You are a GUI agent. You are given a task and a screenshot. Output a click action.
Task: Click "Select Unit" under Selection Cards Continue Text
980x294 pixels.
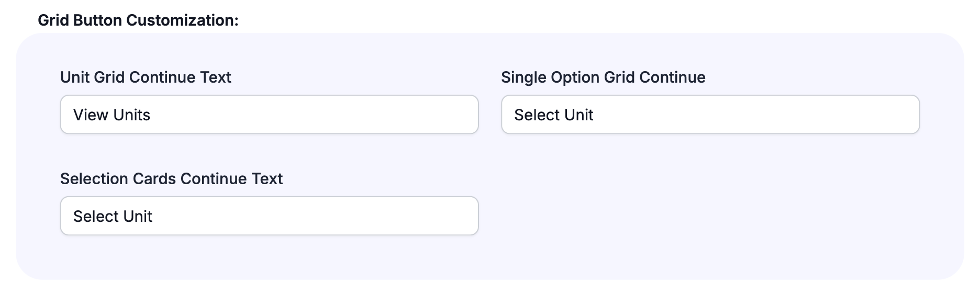(x=113, y=217)
